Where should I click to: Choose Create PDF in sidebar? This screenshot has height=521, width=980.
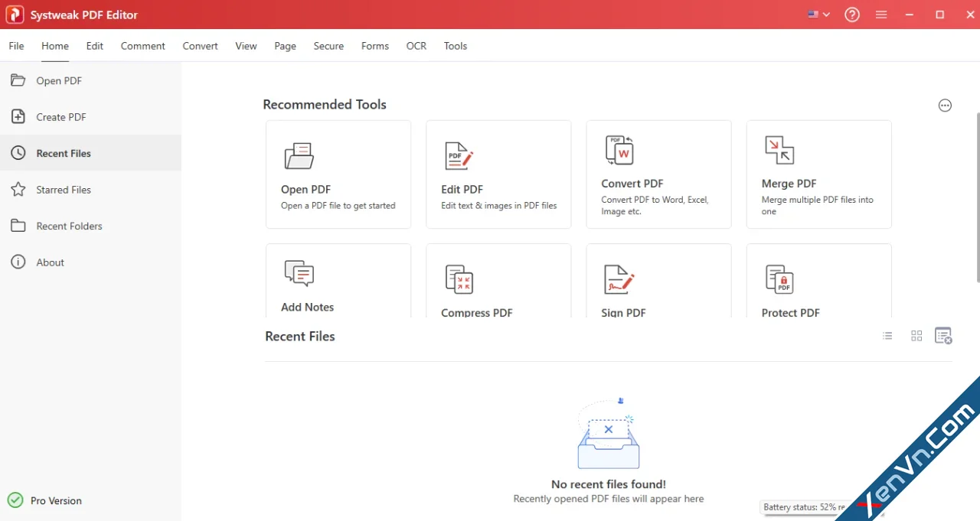tap(61, 117)
